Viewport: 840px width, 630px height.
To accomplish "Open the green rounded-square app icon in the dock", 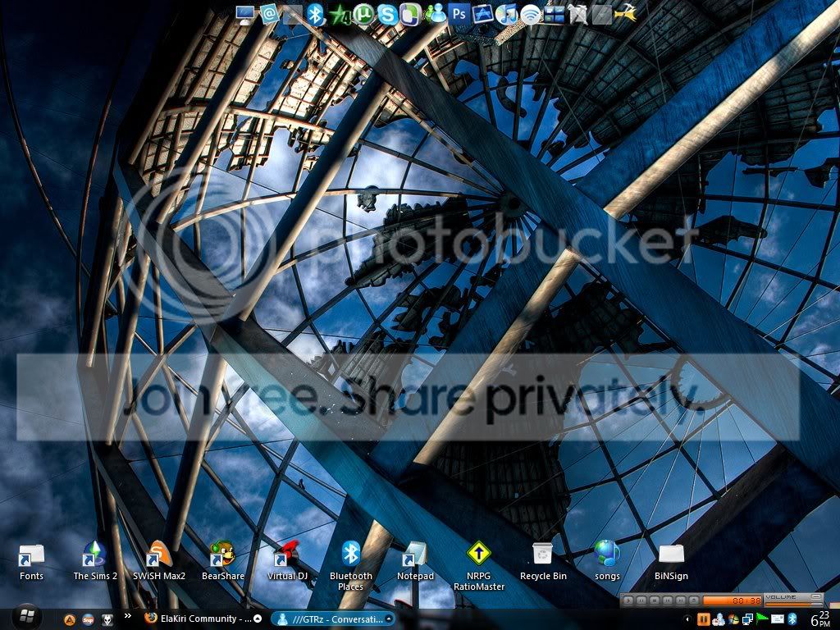I will pos(412,15).
